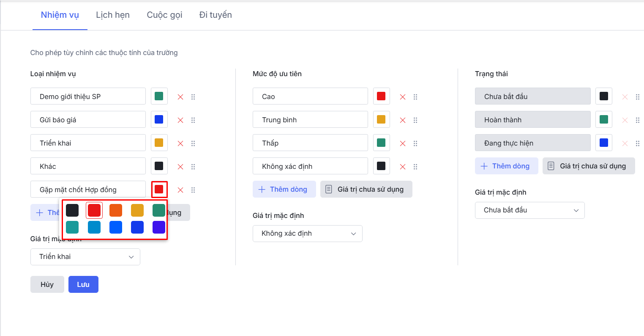The width and height of the screenshot is (644, 336).
Task: Delete the 'Cao' priority row
Action: [403, 97]
